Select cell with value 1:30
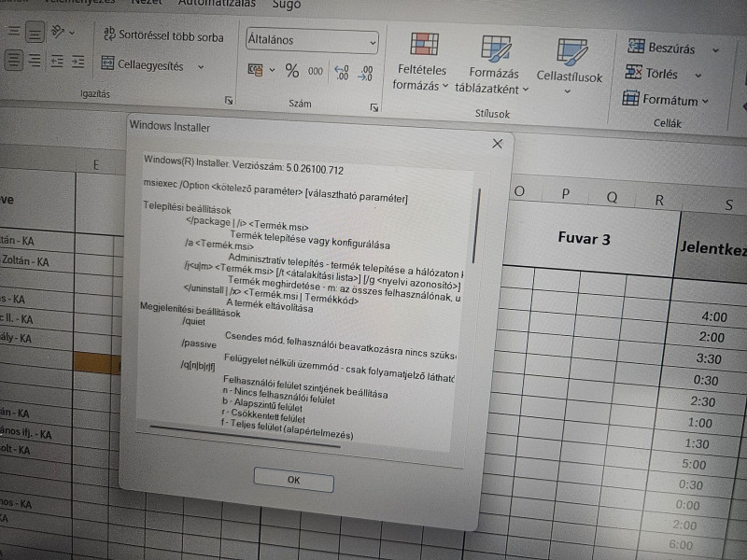Viewport: 747px width, 560px height. click(x=697, y=443)
